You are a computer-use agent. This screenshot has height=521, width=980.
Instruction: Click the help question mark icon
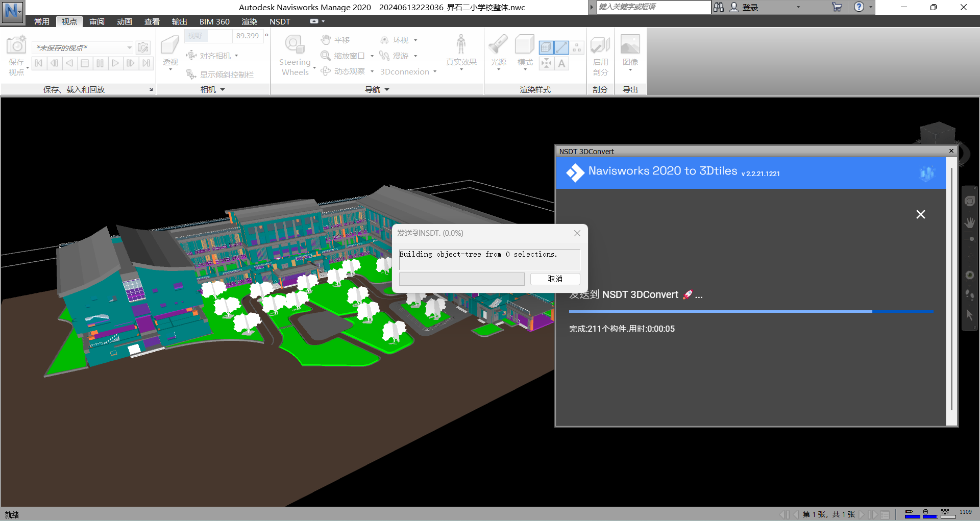coord(859,7)
